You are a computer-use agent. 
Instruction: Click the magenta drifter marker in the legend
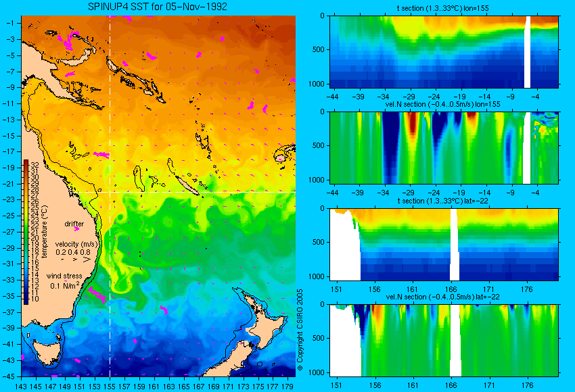pos(76,228)
